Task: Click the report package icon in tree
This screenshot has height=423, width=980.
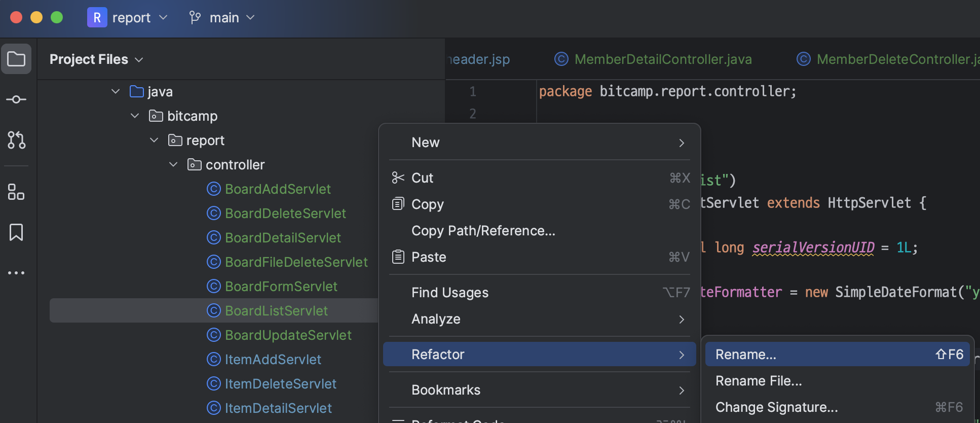Action: [175, 140]
